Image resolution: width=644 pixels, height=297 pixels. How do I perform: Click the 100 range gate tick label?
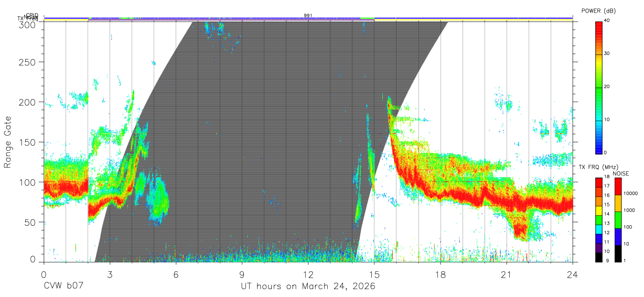click(x=27, y=182)
